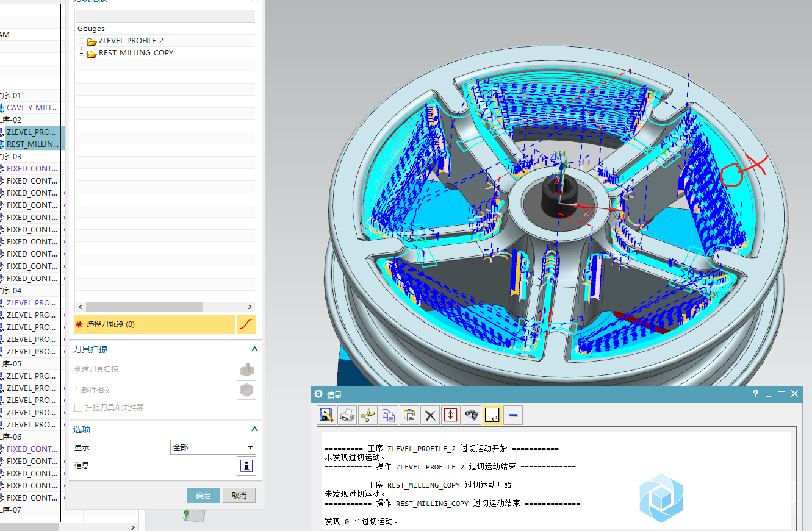Click the scissors cut icon
The height and width of the screenshot is (531, 812).
point(368,415)
